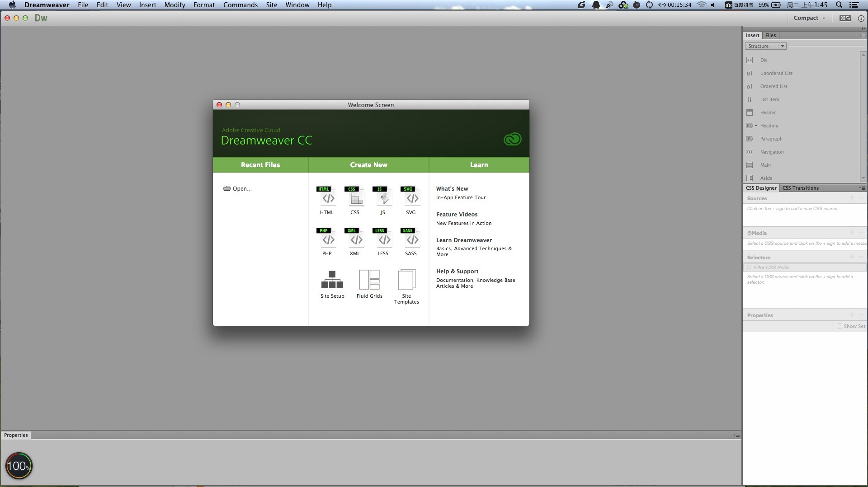This screenshot has height=487, width=868.
Task: Open the File menu
Action: 83,5
